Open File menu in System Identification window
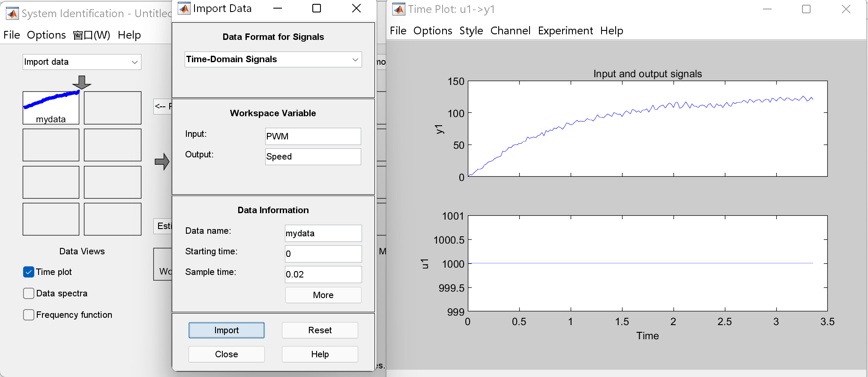 pos(12,35)
